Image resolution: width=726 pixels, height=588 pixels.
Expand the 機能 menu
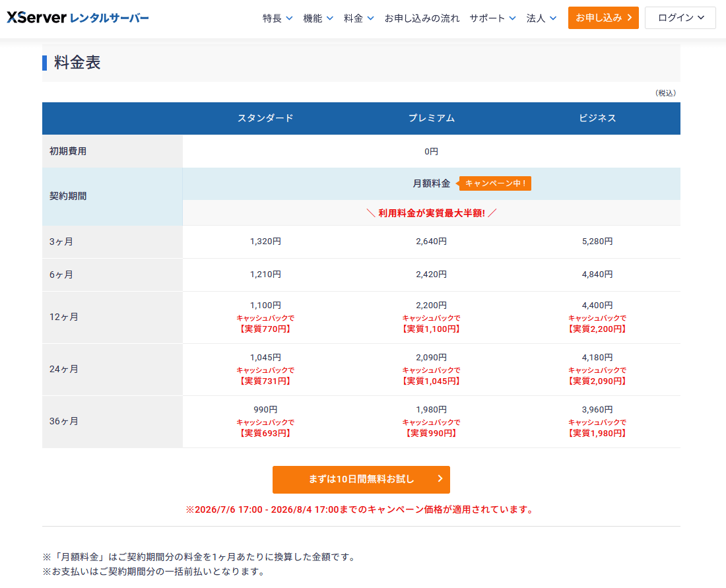318,18
